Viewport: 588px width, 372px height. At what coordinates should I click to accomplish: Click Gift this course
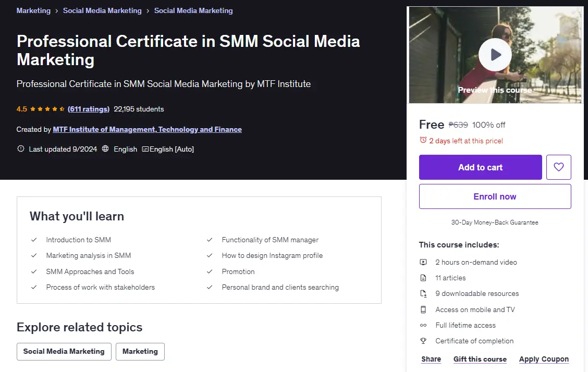[480, 359]
